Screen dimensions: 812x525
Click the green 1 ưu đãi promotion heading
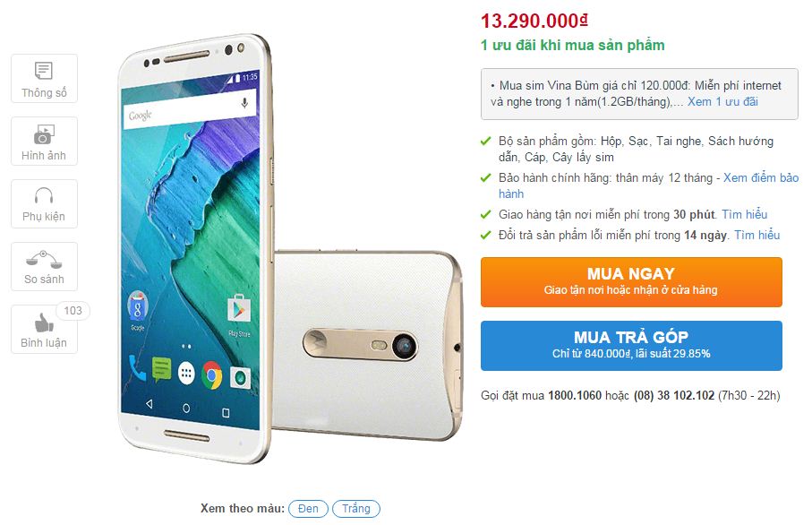pos(572,45)
